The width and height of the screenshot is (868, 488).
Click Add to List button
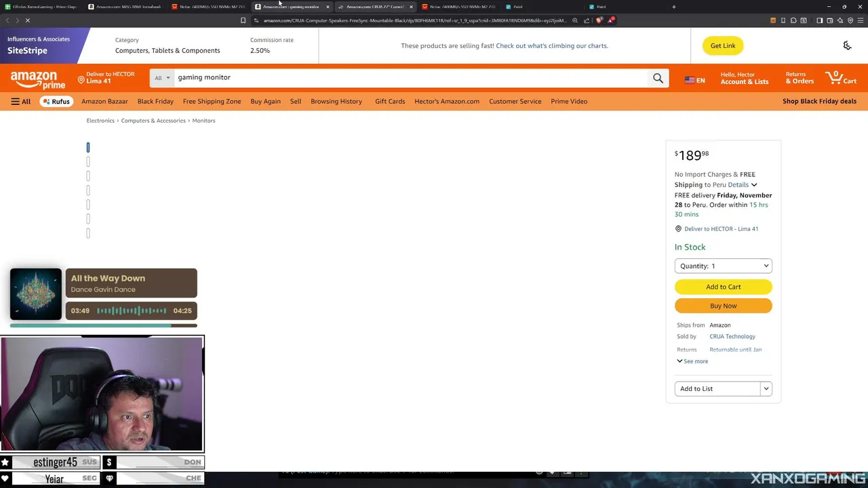pos(717,388)
